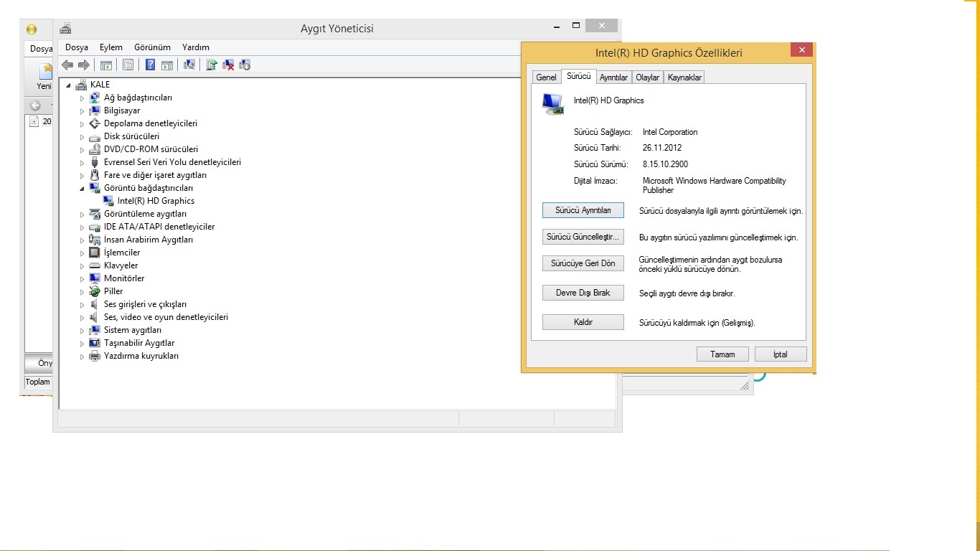Click the Forward arrow in Aygıt Yöneticisi toolbar

84,65
